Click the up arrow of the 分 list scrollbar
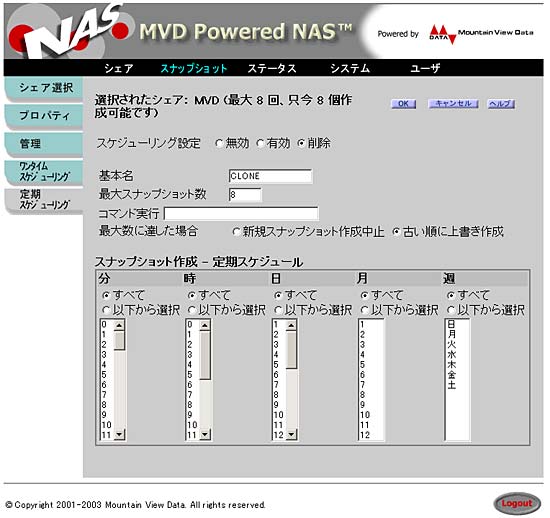 pyautogui.click(x=120, y=325)
